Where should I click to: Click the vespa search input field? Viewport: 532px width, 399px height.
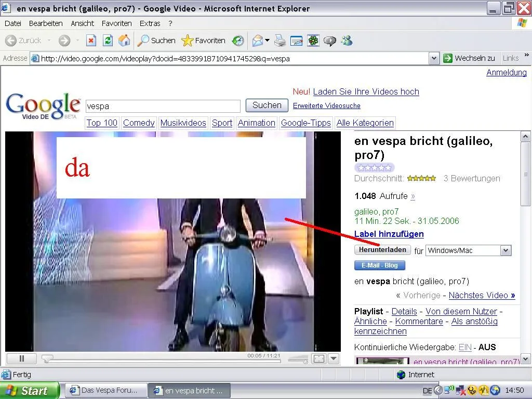163,106
